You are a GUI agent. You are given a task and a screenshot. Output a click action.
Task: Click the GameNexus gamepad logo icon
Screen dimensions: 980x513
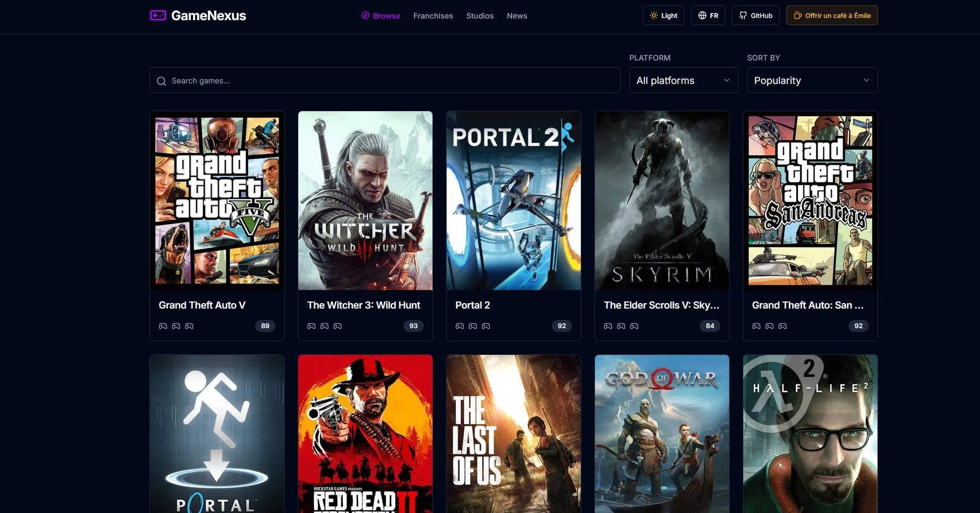pyautogui.click(x=158, y=15)
